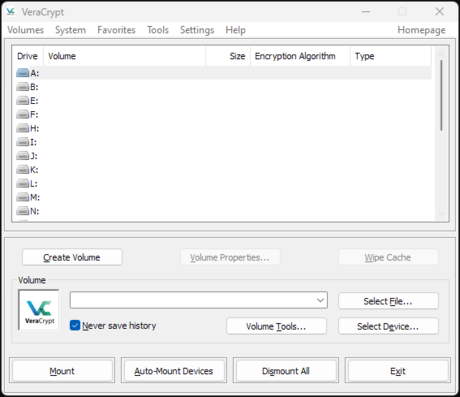This screenshot has width=460, height=397.
Task: Select the B: drive icon
Action: click(23, 87)
